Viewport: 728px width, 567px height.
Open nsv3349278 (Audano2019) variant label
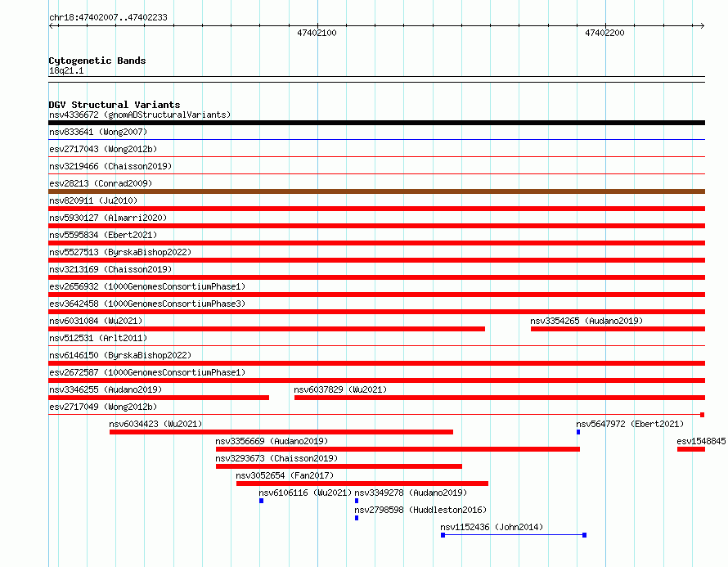pos(411,493)
